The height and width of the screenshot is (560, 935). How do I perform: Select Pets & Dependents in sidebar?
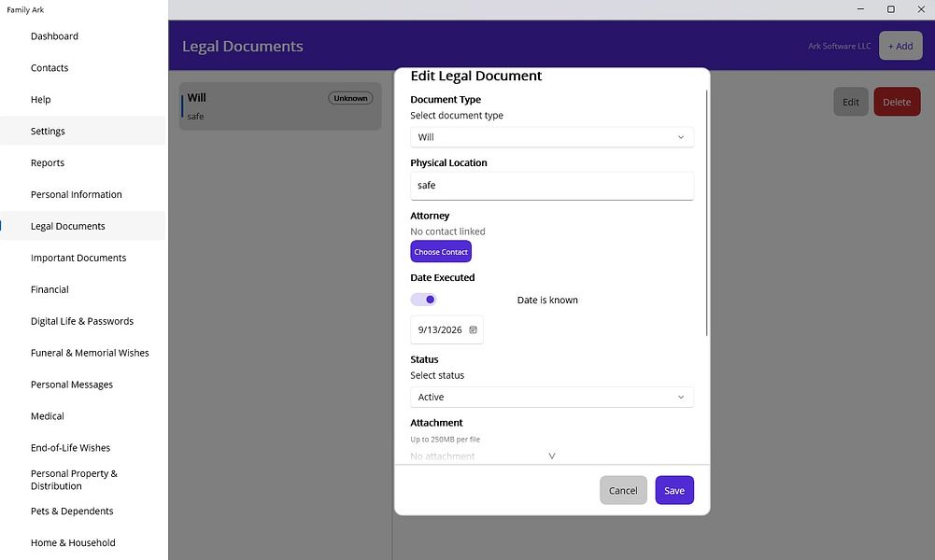click(x=83, y=511)
